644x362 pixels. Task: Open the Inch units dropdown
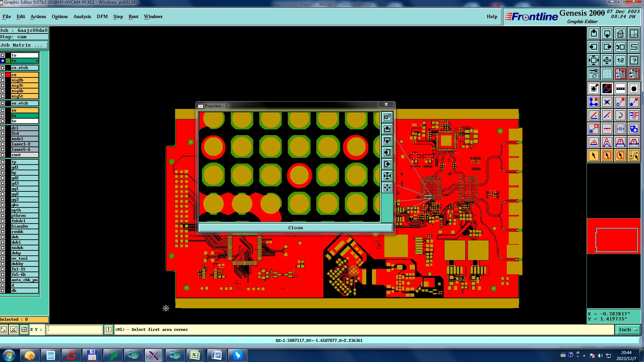click(628, 330)
